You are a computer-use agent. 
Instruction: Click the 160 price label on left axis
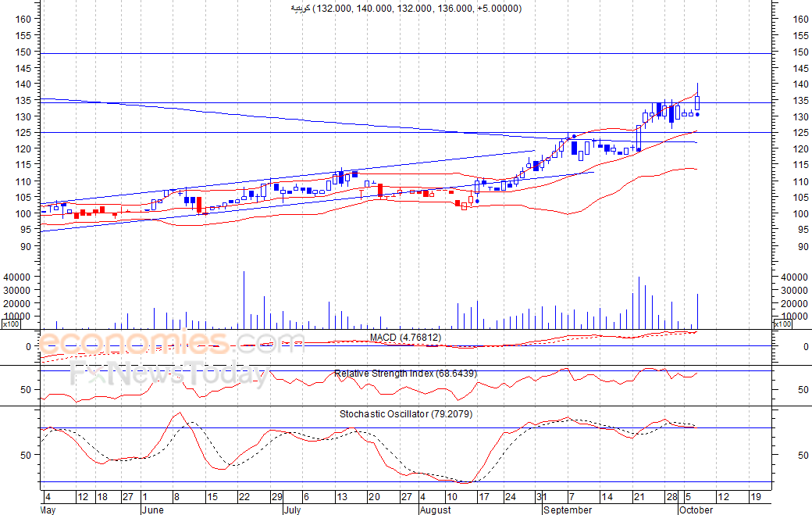click(24, 20)
